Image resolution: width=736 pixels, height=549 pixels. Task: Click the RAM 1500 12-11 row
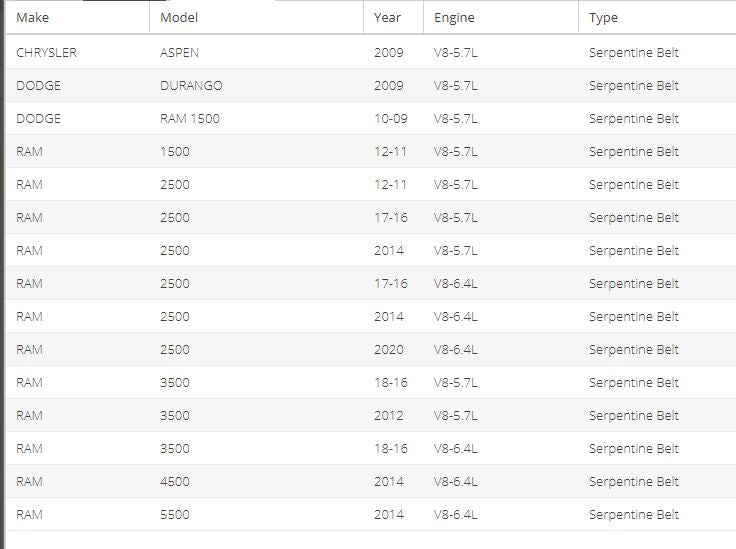[x=371, y=151]
